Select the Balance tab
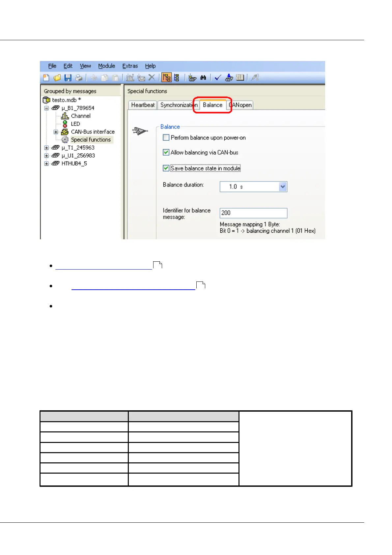The image size is (392, 555). click(x=213, y=105)
